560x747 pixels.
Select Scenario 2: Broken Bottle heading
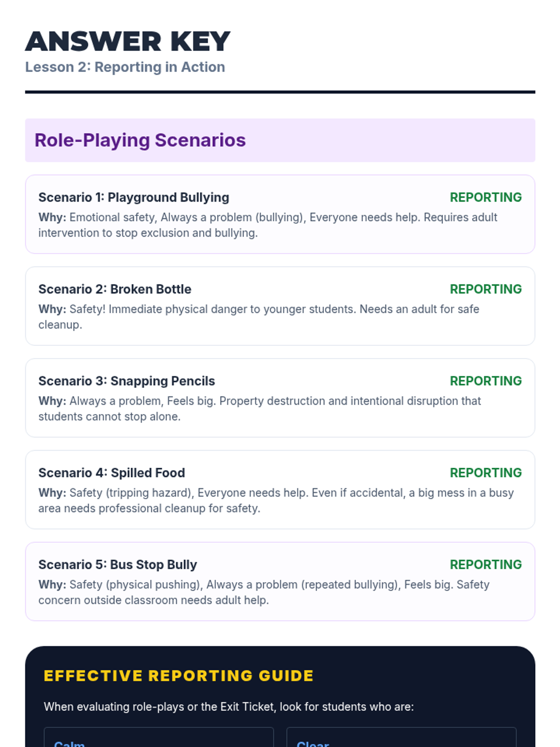pyautogui.click(x=115, y=289)
